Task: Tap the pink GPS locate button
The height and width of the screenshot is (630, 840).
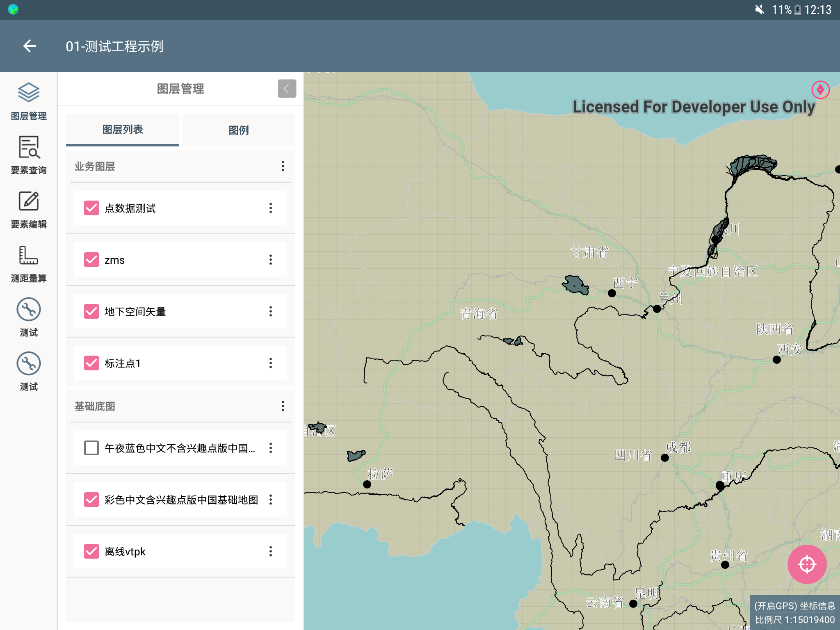Action: [806, 564]
